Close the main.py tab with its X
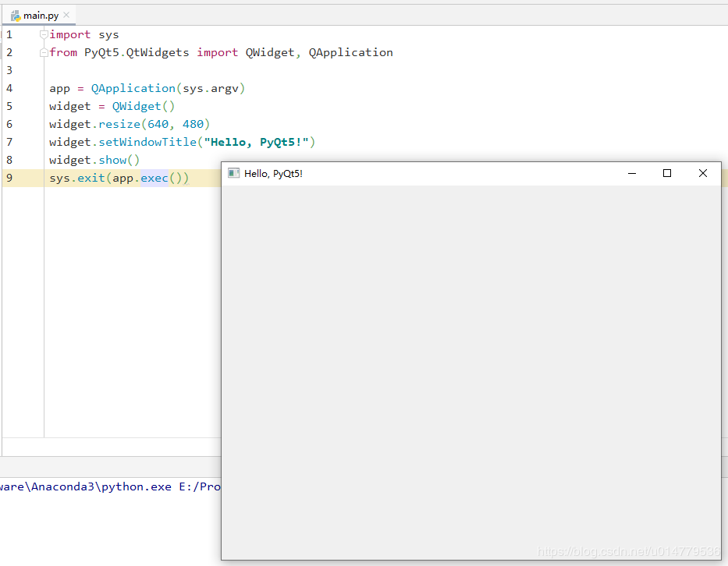This screenshot has width=728, height=566. (66, 14)
